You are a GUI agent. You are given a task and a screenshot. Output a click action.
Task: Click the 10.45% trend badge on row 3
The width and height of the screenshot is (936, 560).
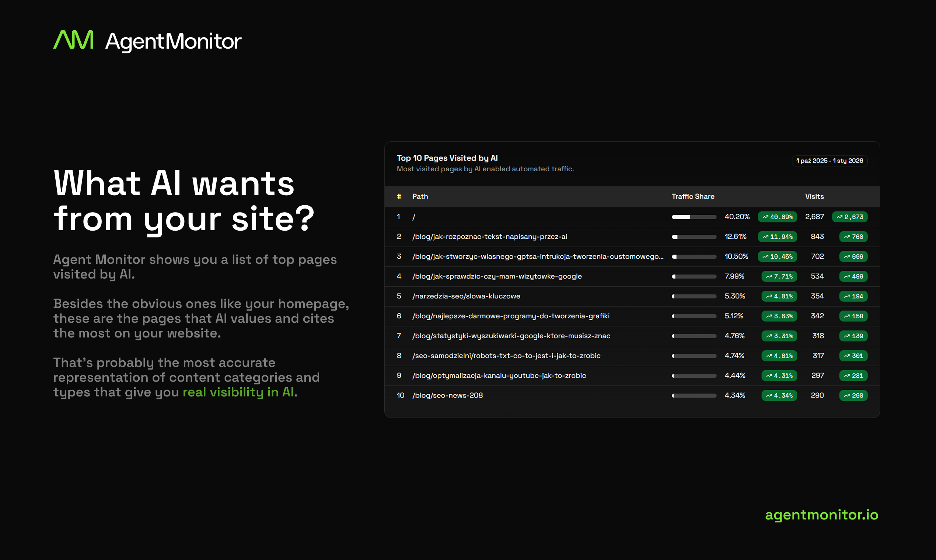tap(778, 256)
